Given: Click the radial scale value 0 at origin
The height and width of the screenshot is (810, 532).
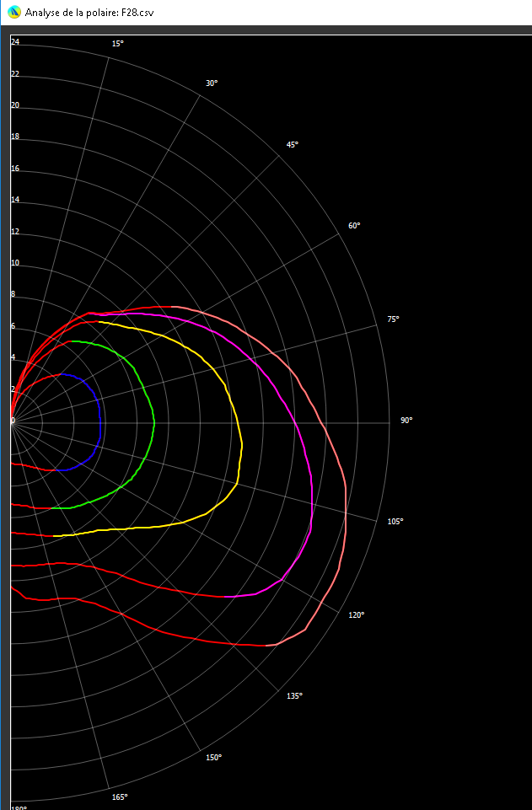Looking at the screenshot, I should coord(13,421).
